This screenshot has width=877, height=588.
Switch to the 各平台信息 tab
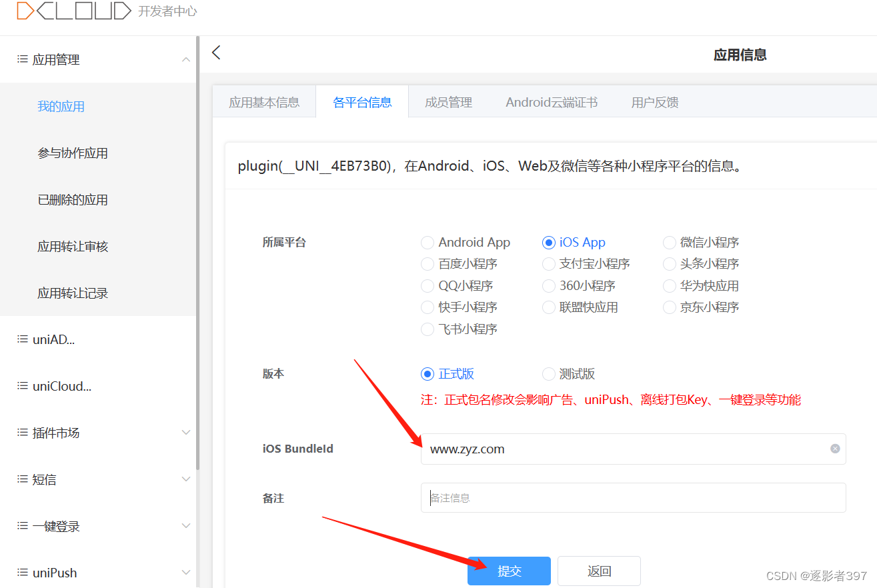(362, 102)
